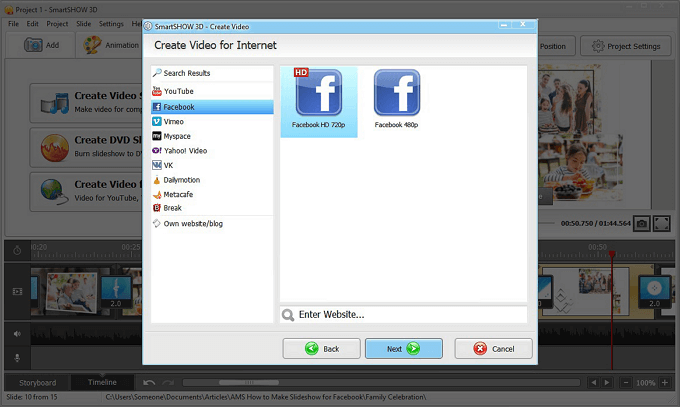Open the Settings menu
The height and width of the screenshot is (407, 680).
point(111,24)
